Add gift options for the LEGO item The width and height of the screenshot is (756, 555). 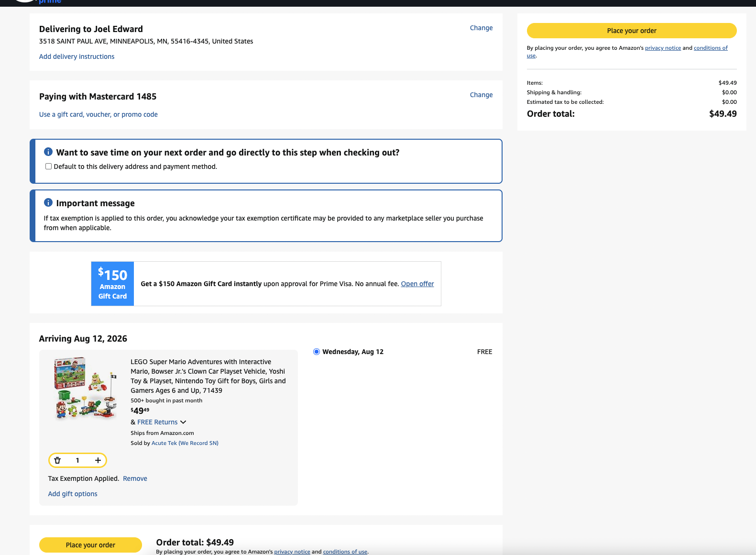point(73,494)
